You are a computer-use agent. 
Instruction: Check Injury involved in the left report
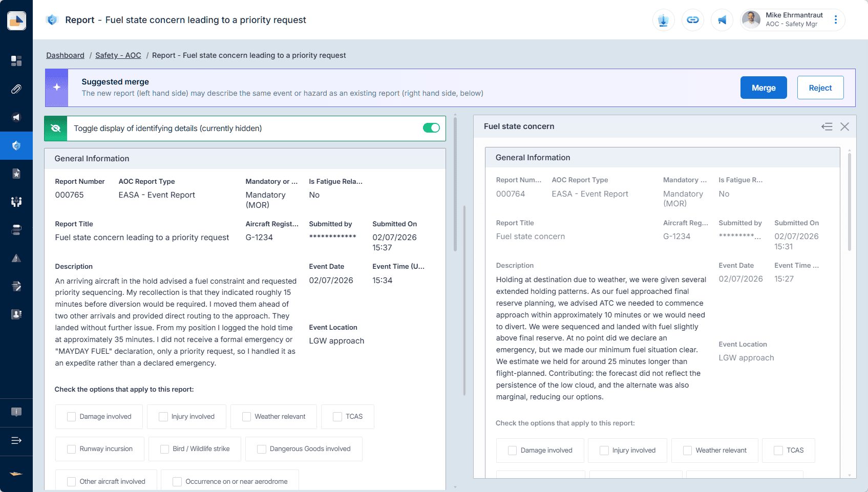[163, 417]
